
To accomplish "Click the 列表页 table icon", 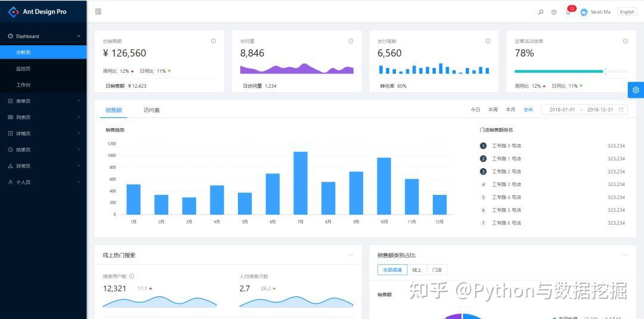I will [x=11, y=117].
